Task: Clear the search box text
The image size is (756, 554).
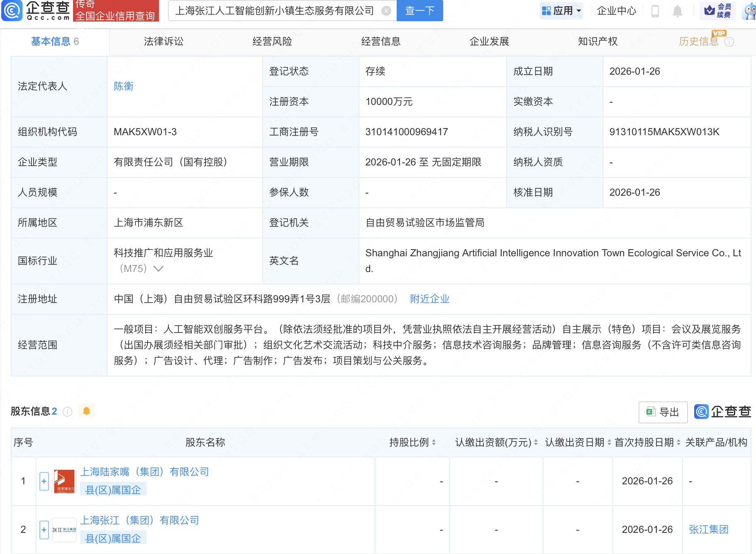Action: coord(386,11)
